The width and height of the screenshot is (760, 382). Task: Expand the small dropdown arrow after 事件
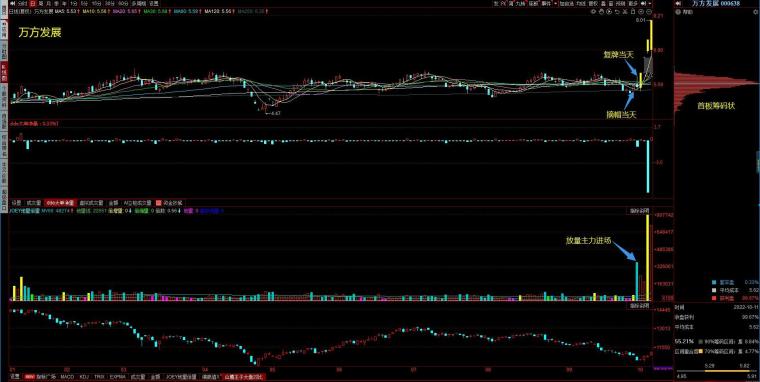pos(555,3)
